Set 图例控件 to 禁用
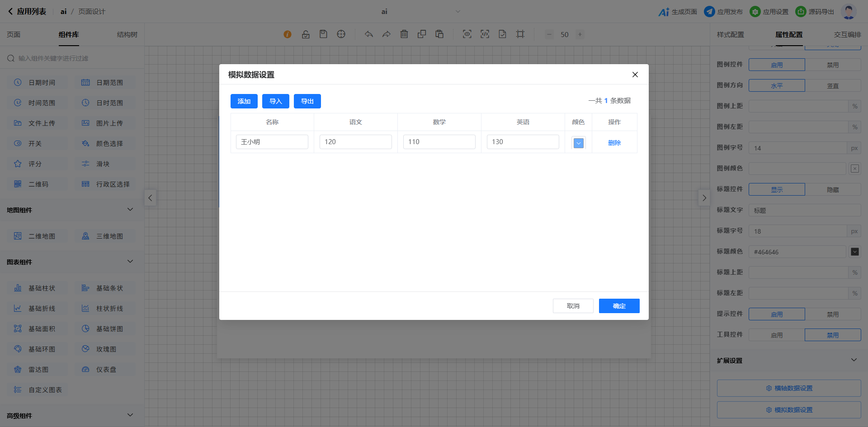Screen dimensions: 868x427 (x=833, y=65)
